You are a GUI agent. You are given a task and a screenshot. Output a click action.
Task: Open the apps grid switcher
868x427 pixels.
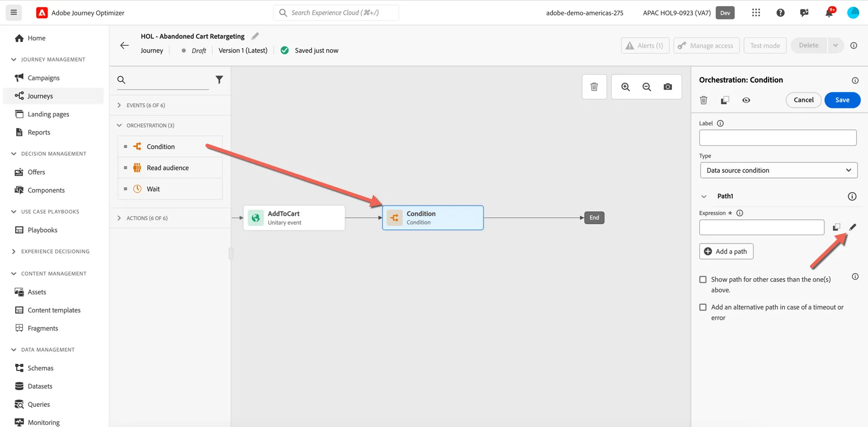click(756, 13)
